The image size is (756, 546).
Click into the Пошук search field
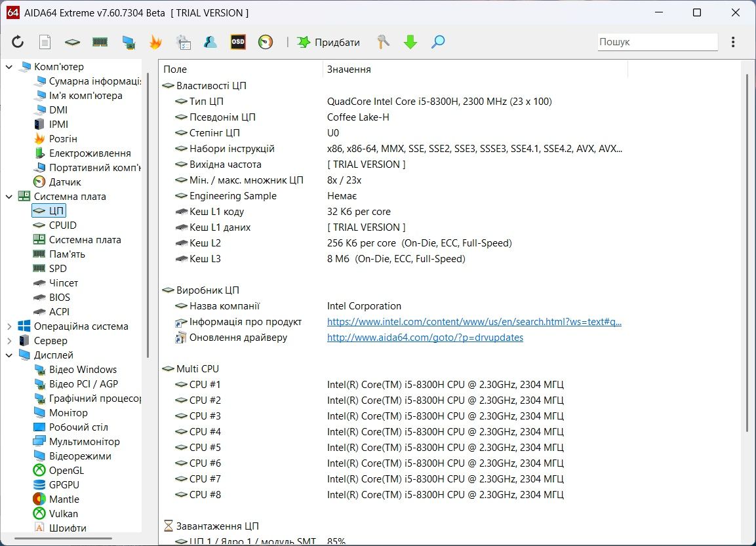coord(658,42)
